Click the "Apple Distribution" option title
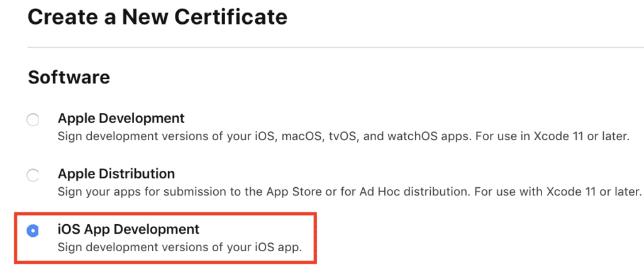Image resolution: width=644 pixels, height=277 pixels. coord(116,173)
